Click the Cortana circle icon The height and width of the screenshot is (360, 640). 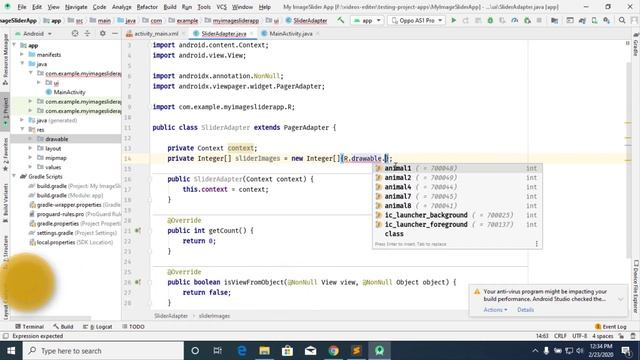195,351
